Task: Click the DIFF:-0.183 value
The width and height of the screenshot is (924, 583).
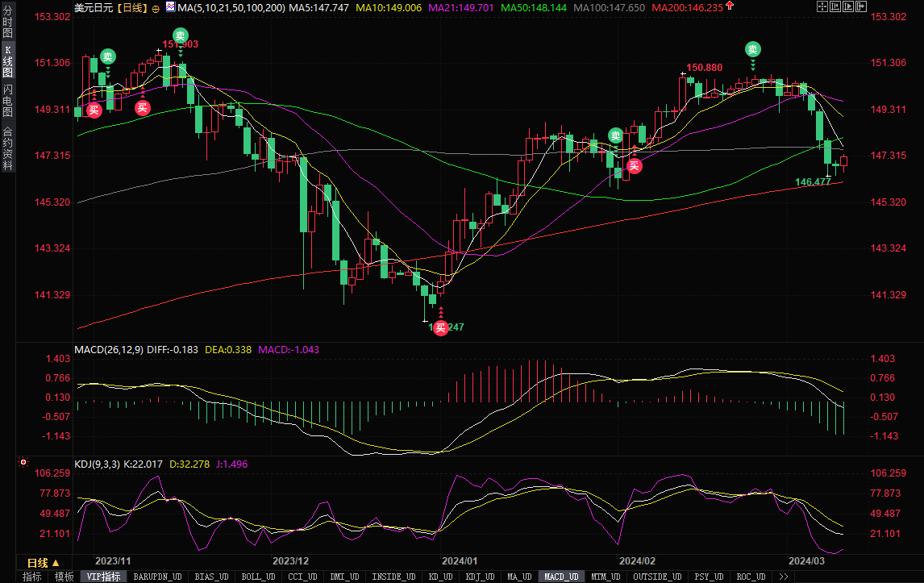Action: [x=173, y=350]
